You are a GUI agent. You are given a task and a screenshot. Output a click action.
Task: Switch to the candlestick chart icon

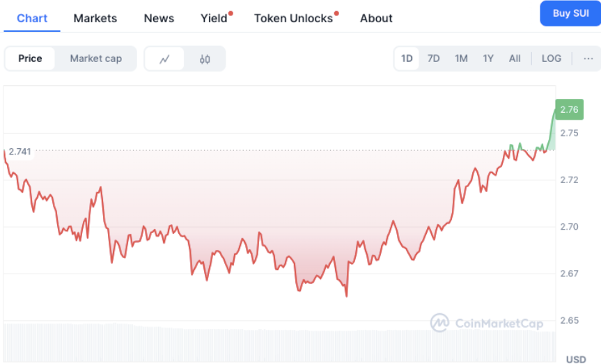point(205,59)
